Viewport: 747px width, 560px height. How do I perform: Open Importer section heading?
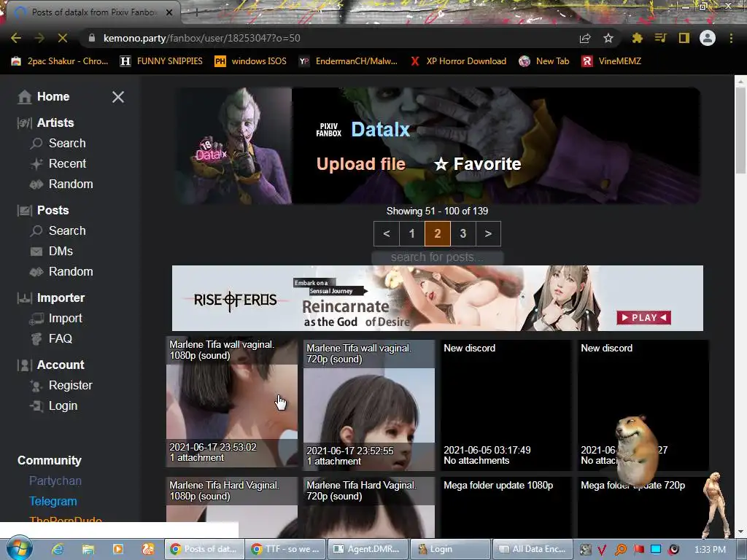tap(51, 298)
